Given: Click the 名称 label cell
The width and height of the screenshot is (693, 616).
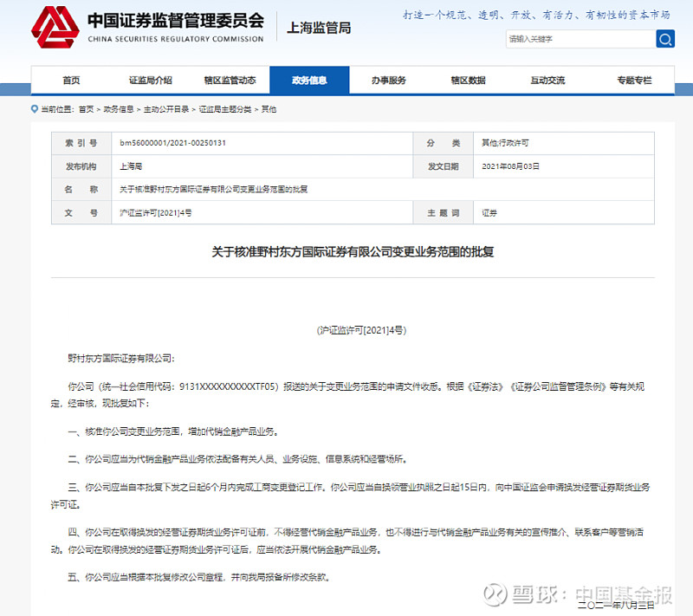Looking at the screenshot, I should [x=81, y=190].
